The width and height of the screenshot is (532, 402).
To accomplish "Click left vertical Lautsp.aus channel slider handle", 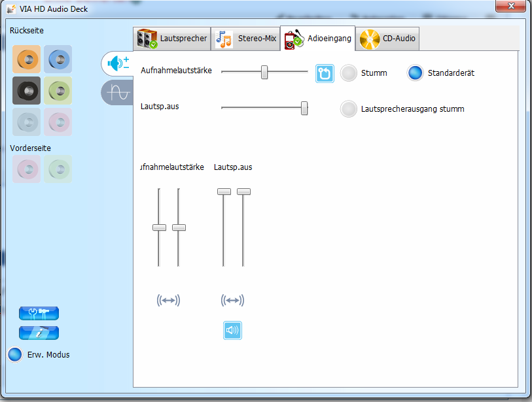I will pyautogui.click(x=224, y=192).
